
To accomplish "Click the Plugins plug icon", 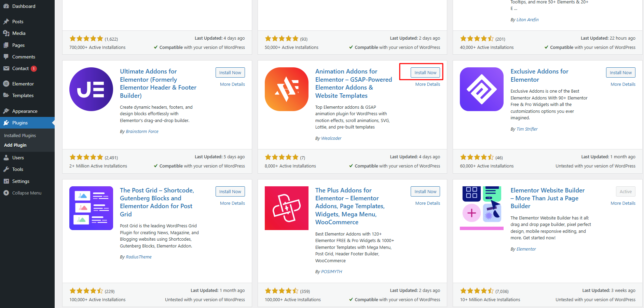I will 6,123.
